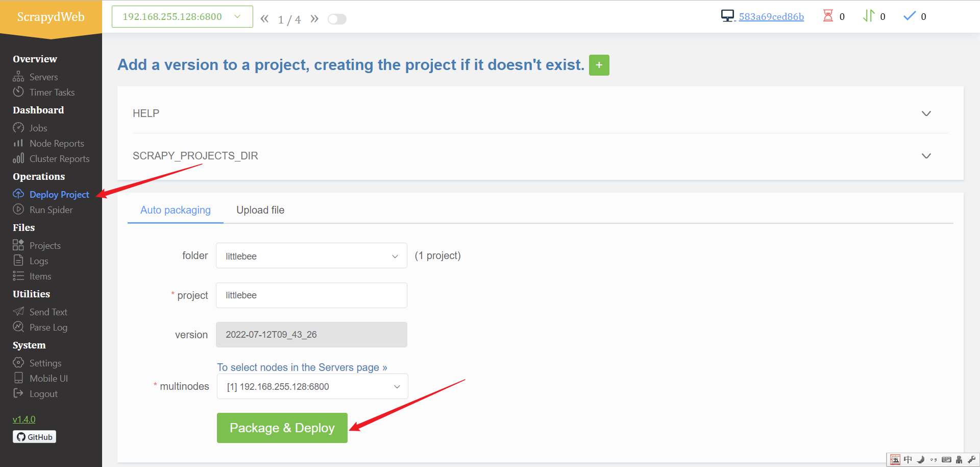
Task: Click the finished jobs checkmark icon
Action: 909,16
